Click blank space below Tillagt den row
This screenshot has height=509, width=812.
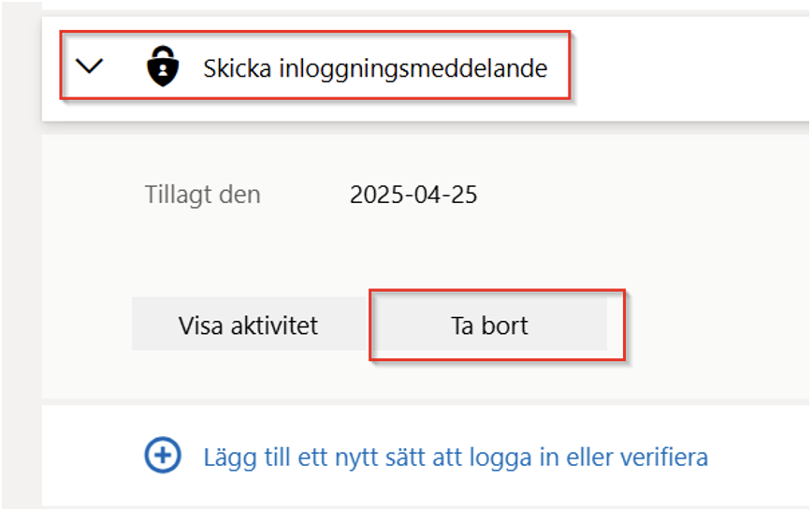point(414,249)
